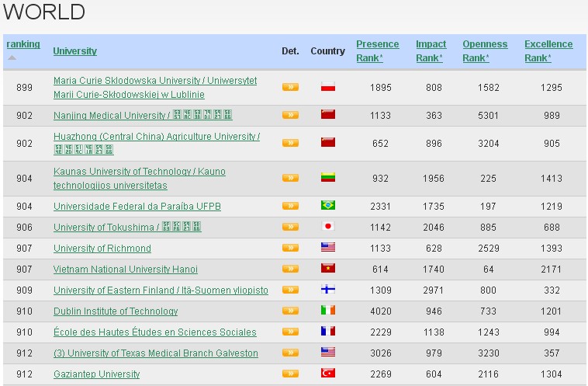Sort table by ranking column header
This screenshot has width=588, height=386.
(23, 44)
